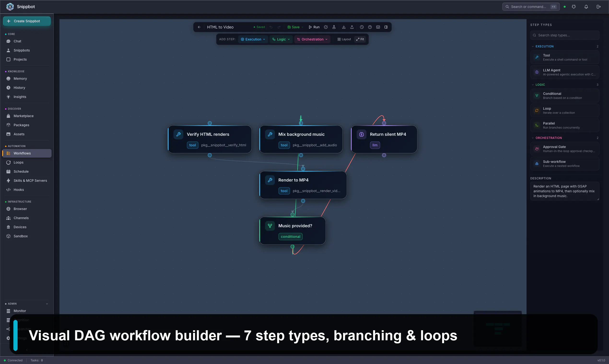Open the Orchestration add-step dropdown
The height and width of the screenshot is (364, 609).
(x=312, y=39)
